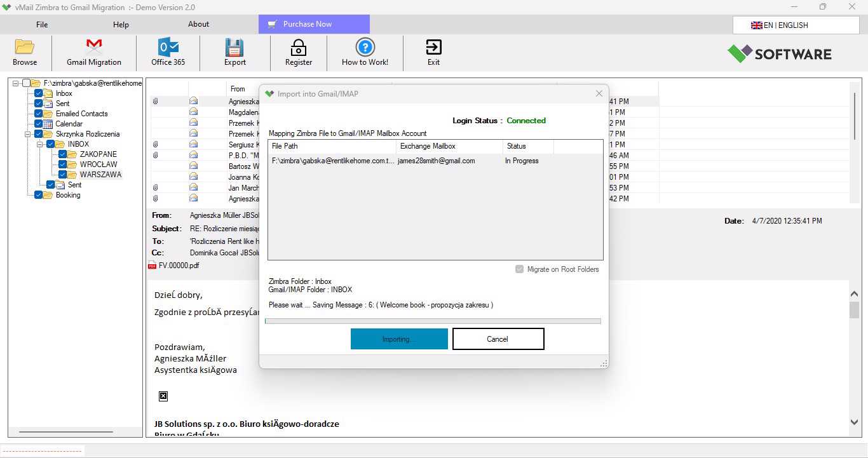Image resolution: width=868 pixels, height=458 pixels.
Task: Click envelope icon on the Joanna row
Action: 193,177
